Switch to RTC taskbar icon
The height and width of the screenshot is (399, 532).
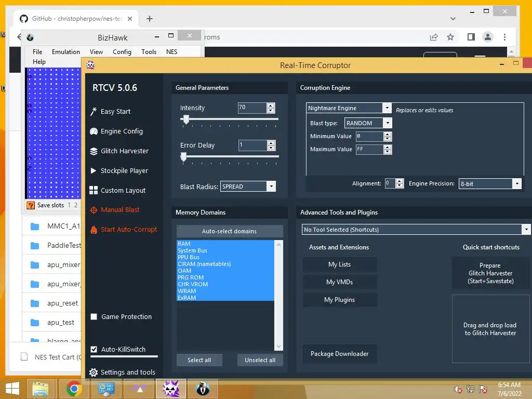point(171,389)
